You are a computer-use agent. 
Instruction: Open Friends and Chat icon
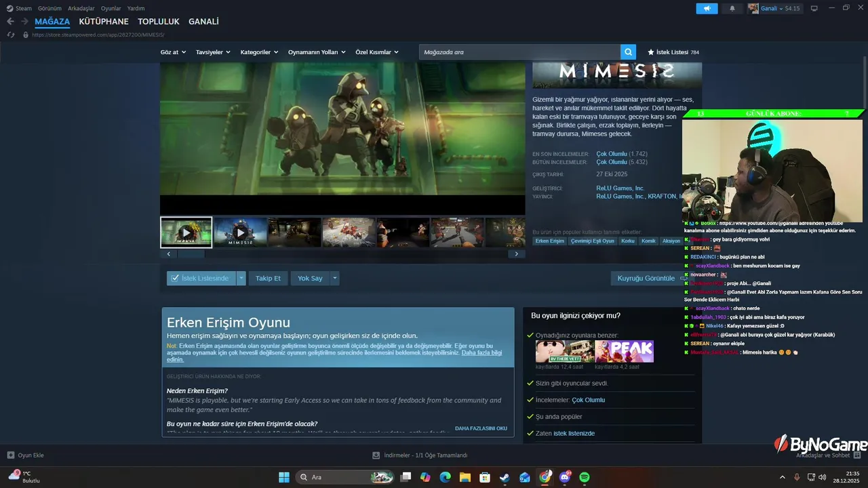(x=856, y=455)
